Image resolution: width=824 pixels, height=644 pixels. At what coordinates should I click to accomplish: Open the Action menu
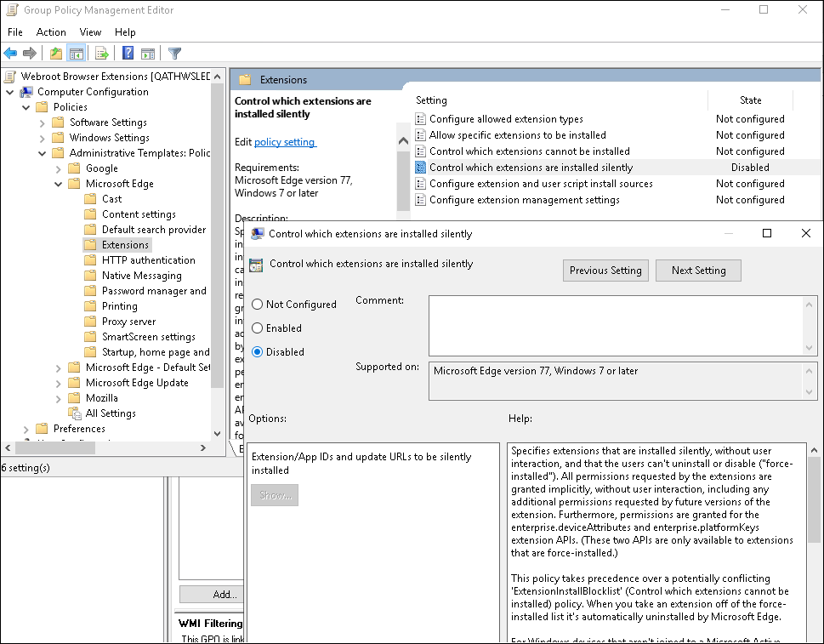51,31
